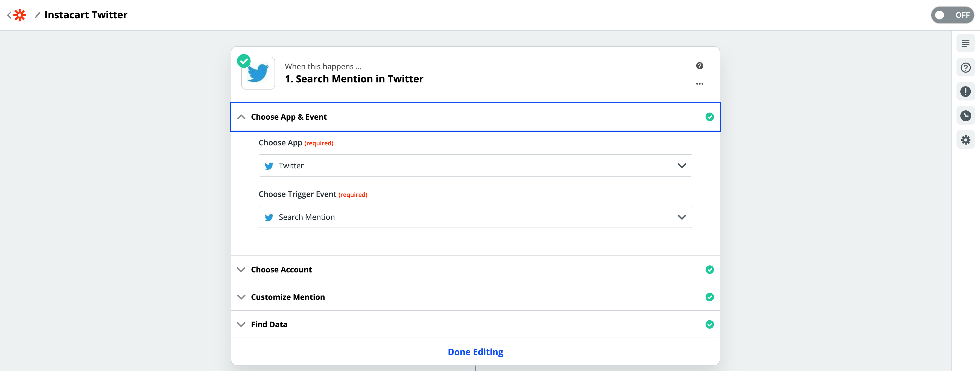The height and width of the screenshot is (371, 980).
Task: Expand the Find Data section
Action: coord(475,324)
